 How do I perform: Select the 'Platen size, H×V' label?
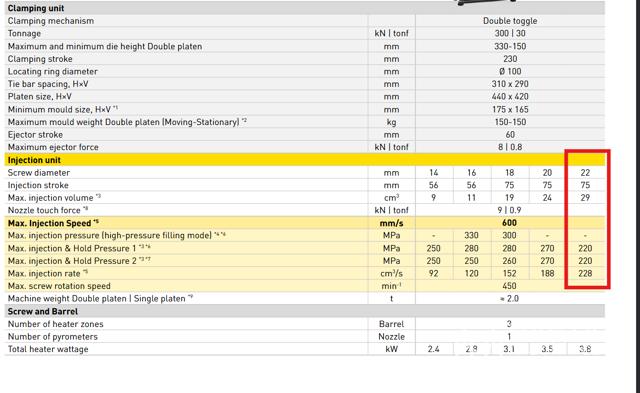click(x=40, y=97)
